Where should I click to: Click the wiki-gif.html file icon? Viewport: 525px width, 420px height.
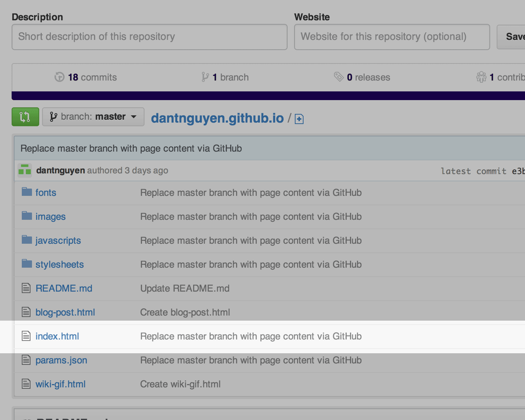(26, 384)
